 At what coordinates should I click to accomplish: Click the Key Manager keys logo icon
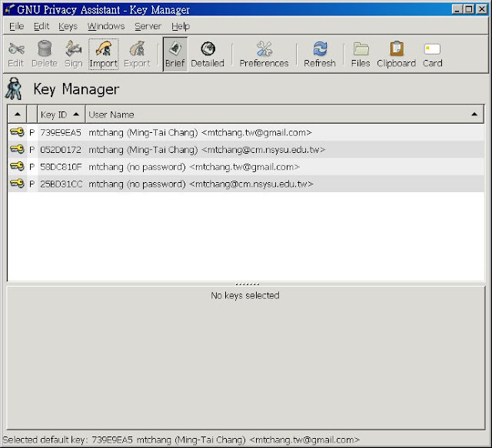click(x=14, y=89)
